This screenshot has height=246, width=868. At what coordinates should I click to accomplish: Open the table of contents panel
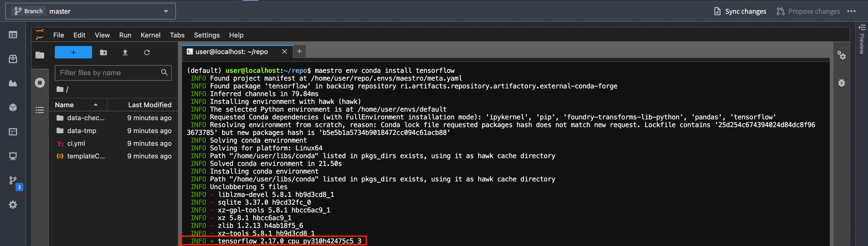coord(40,110)
